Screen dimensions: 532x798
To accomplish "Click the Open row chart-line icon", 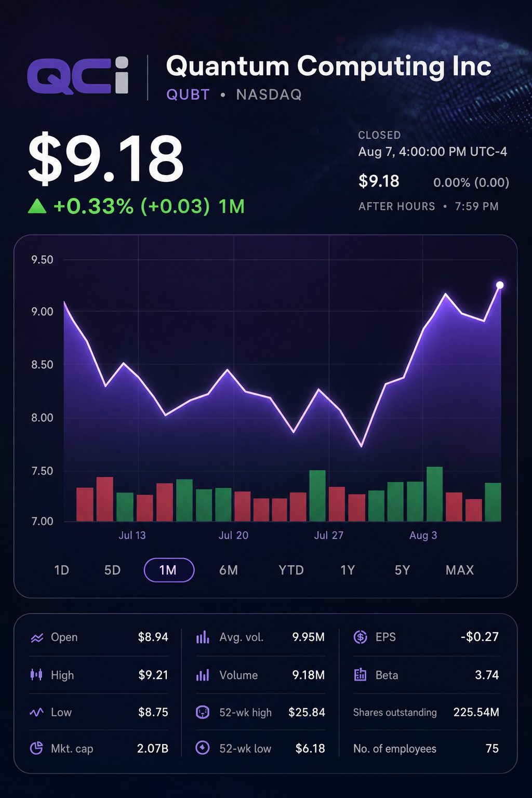I will coord(37,637).
